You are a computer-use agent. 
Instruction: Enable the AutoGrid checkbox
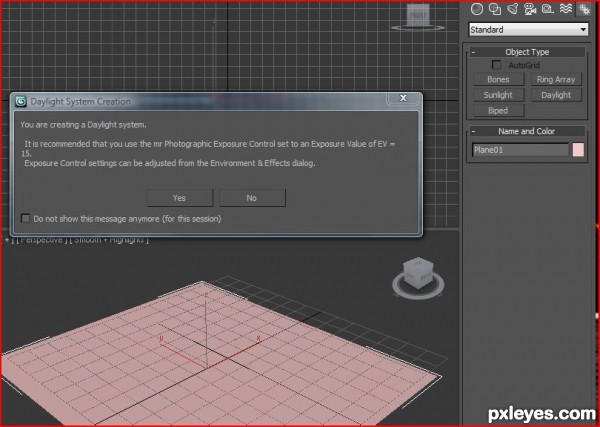[x=496, y=65]
